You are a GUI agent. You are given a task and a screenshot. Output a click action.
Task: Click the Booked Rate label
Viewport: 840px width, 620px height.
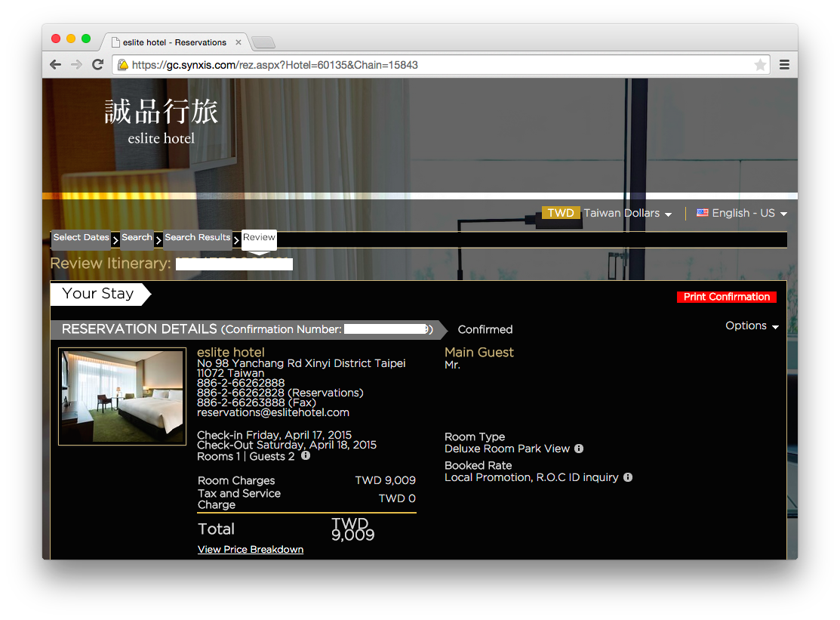pyautogui.click(x=478, y=465)
